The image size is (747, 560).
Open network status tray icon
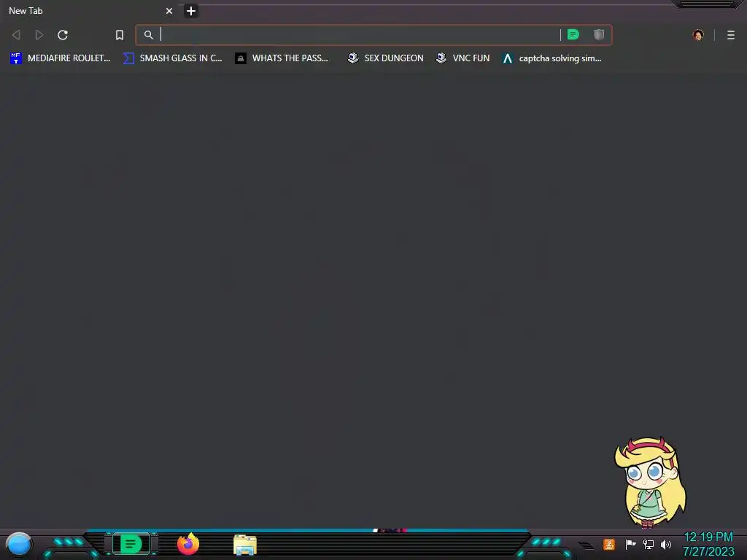(x=649, y=544)
